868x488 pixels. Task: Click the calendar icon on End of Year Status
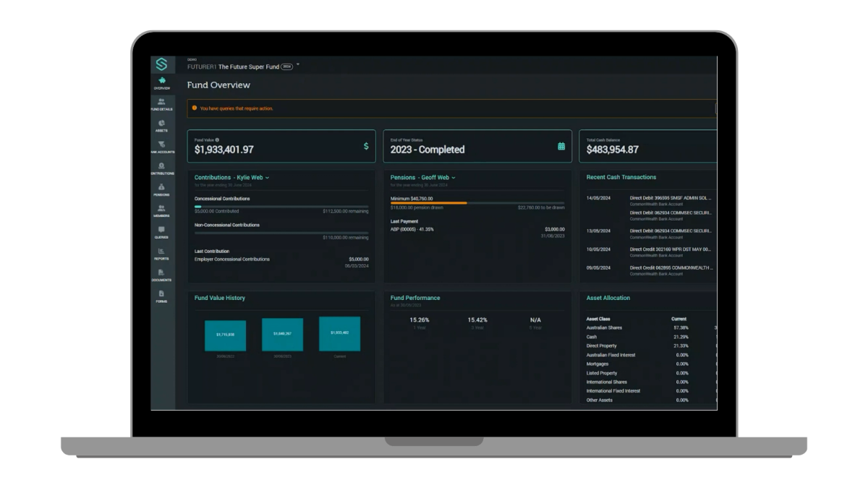(x=561, y=146)
